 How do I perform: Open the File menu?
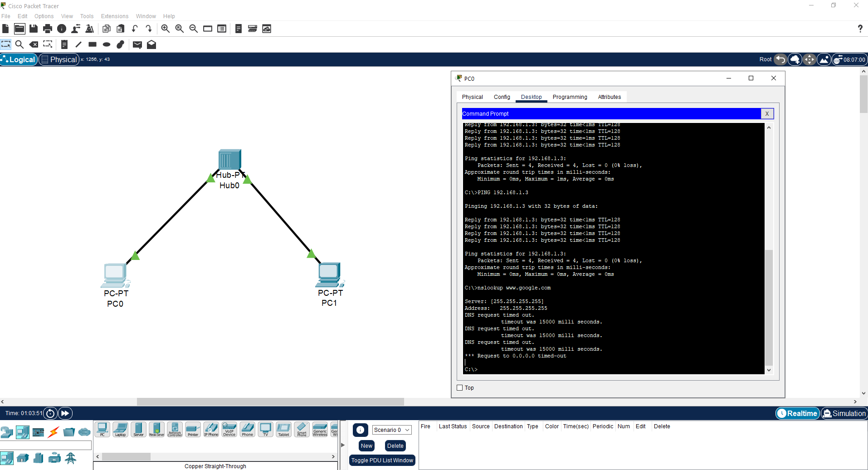6,16
